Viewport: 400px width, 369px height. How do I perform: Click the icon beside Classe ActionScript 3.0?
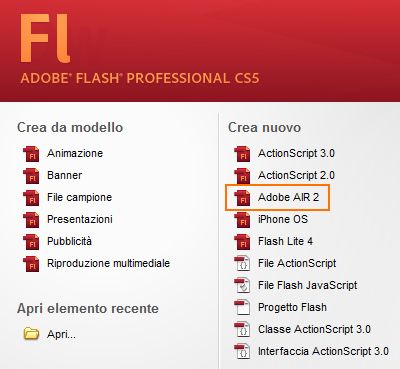[x=242, y=330]
